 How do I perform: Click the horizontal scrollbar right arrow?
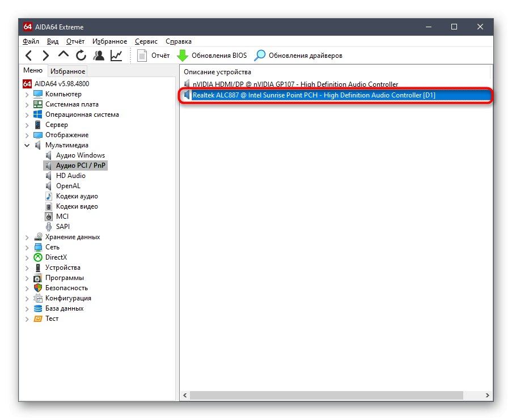click(488, 396)
